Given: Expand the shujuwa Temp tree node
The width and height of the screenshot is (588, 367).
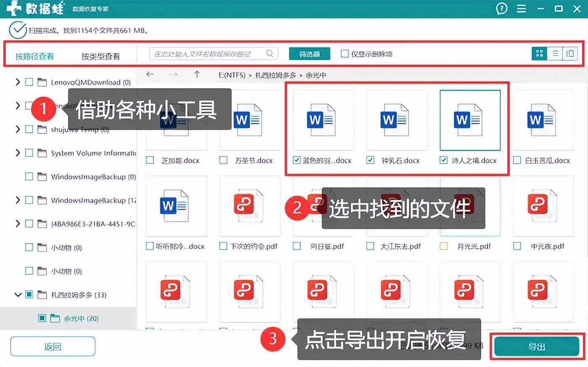Looking at the screenshot, I should pyautogui.click(x=18, y=129).
